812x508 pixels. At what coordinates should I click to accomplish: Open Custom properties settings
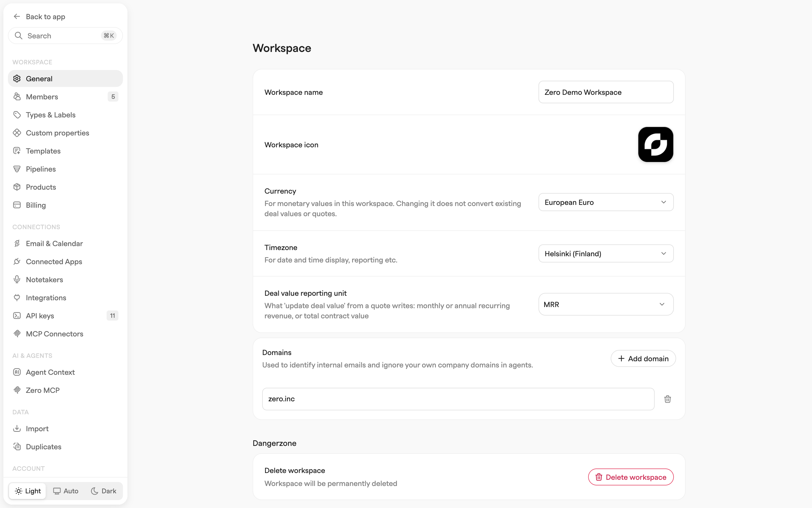point(65,133)
